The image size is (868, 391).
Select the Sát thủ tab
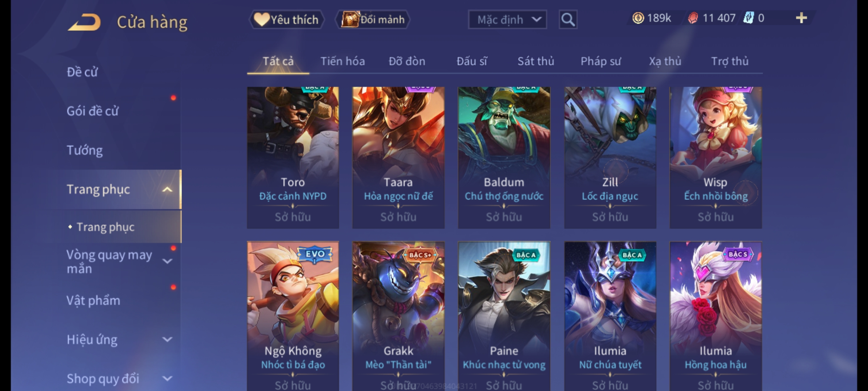(x=536, y=61)
